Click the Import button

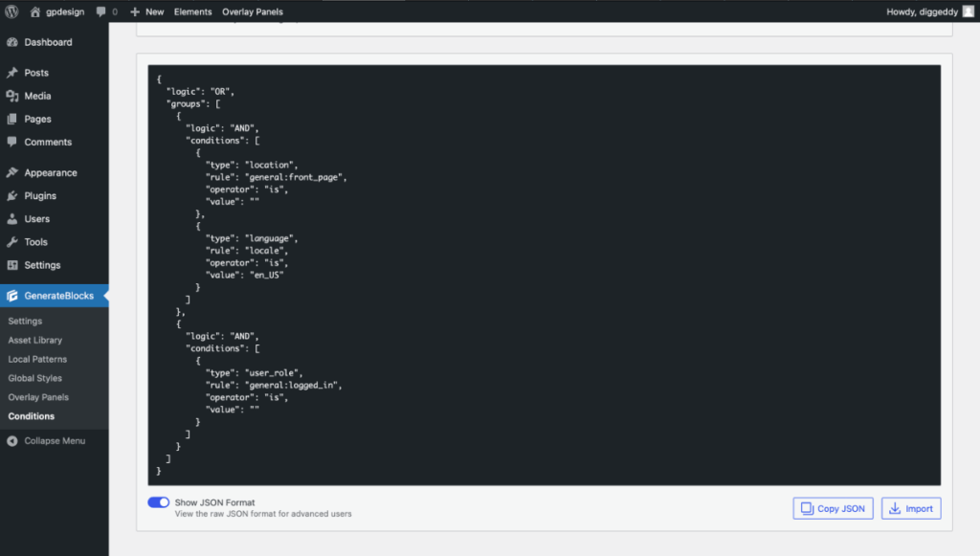[911, 508]
